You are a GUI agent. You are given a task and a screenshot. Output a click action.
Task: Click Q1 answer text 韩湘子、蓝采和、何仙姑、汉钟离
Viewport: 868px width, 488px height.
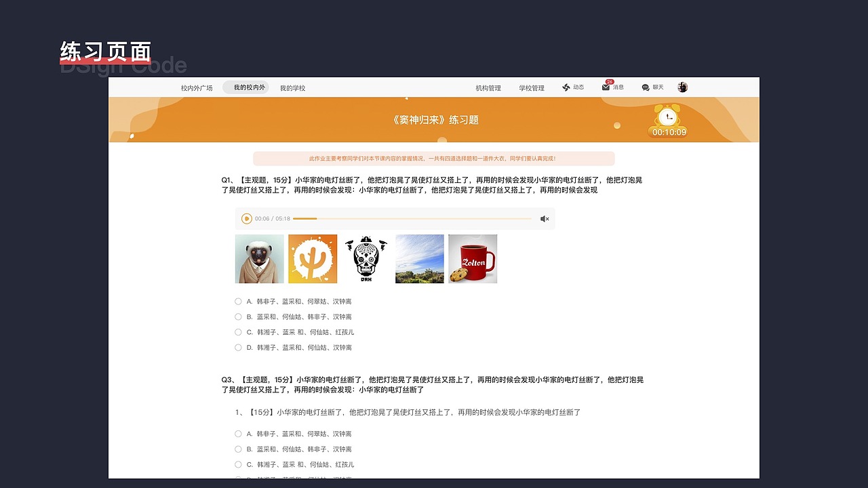click(x=304, y=348)
